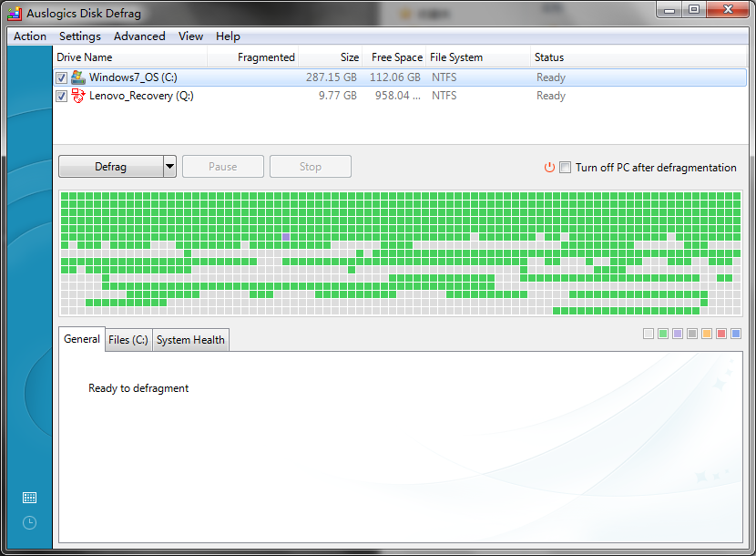Sort by the Size column header
Viewport: 756px width, 556px height.
331,57
